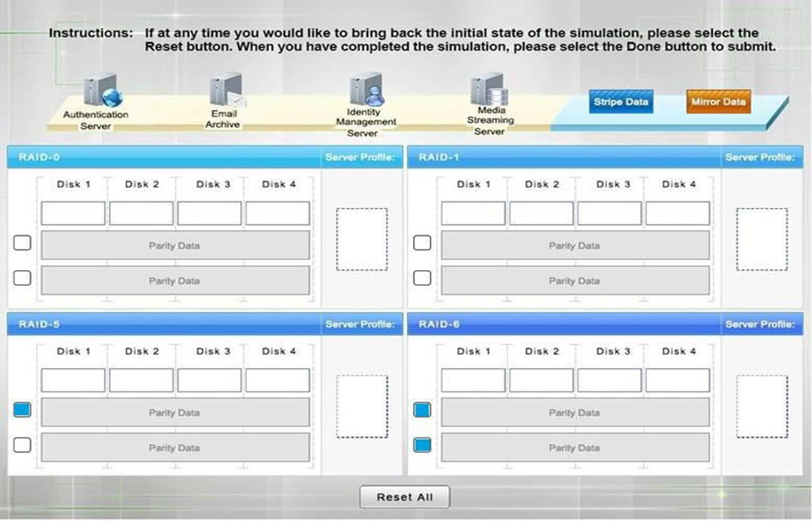The image size is (812, 522).
Task: Check the second Parity Data checkbox in RAID-1
Action: pos(422,278)
